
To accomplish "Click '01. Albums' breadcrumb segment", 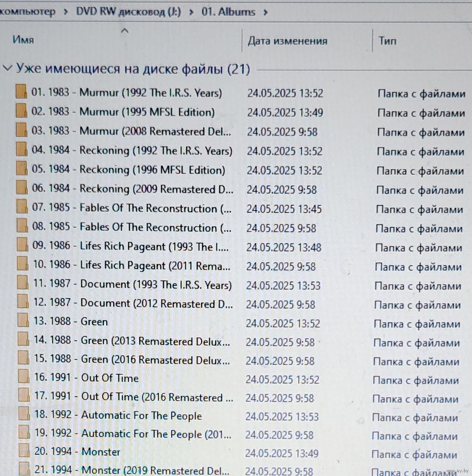I will [228, 12].
